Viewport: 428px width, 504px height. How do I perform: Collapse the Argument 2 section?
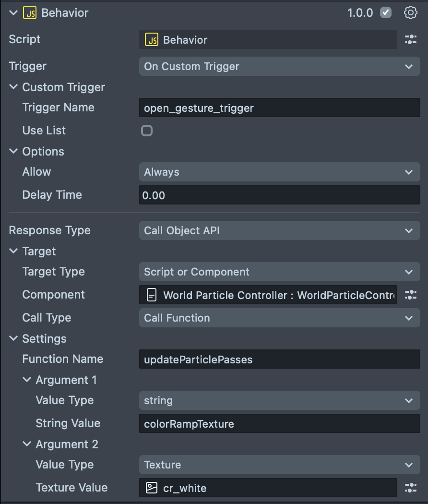[26, 444]
